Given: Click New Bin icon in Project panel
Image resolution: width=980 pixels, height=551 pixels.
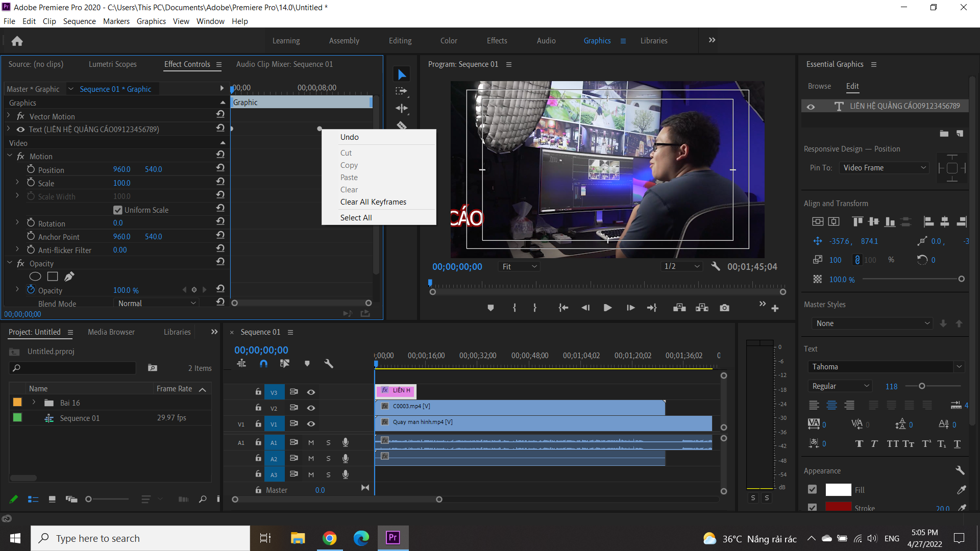Looking at the screenshot, I should click(152, 368).
